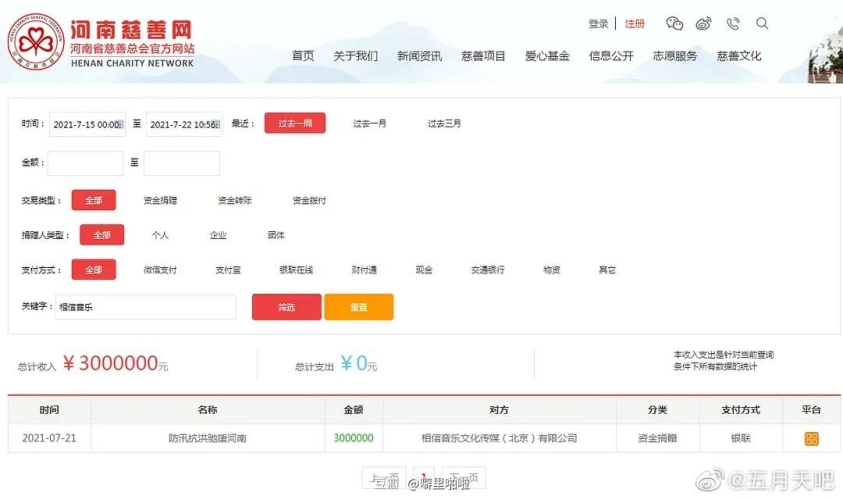Open calendar picker of start date field
This screenshot has height=500, width=843.
(120, 125)
